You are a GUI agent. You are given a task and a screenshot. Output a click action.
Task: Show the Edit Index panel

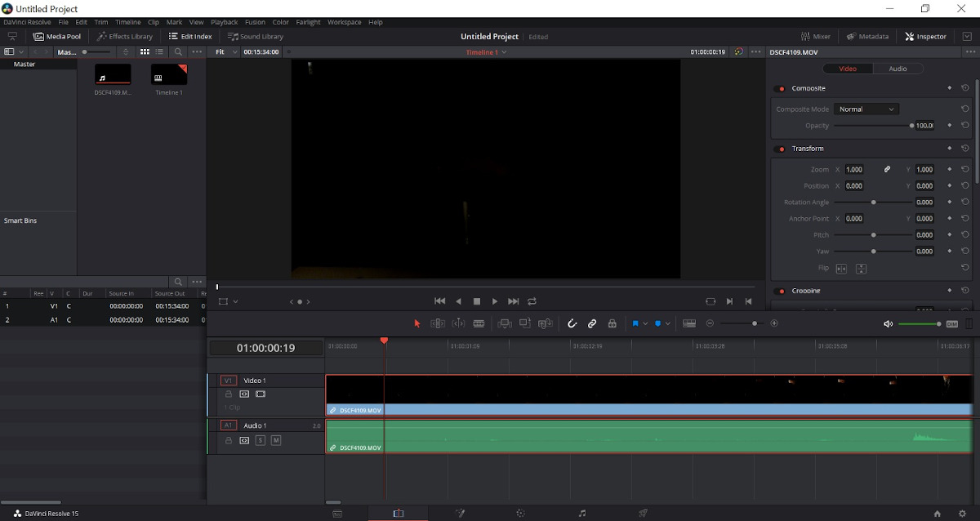pos(190,36)
